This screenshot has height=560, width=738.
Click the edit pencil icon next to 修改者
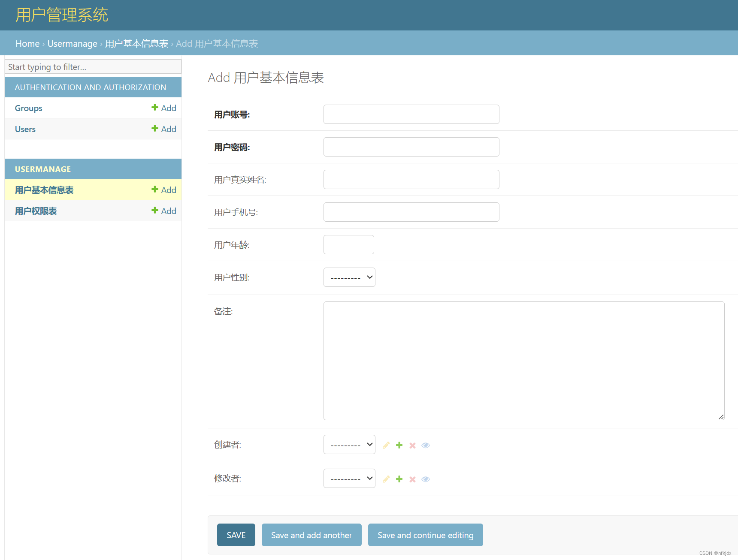click(x=386, y=479)
